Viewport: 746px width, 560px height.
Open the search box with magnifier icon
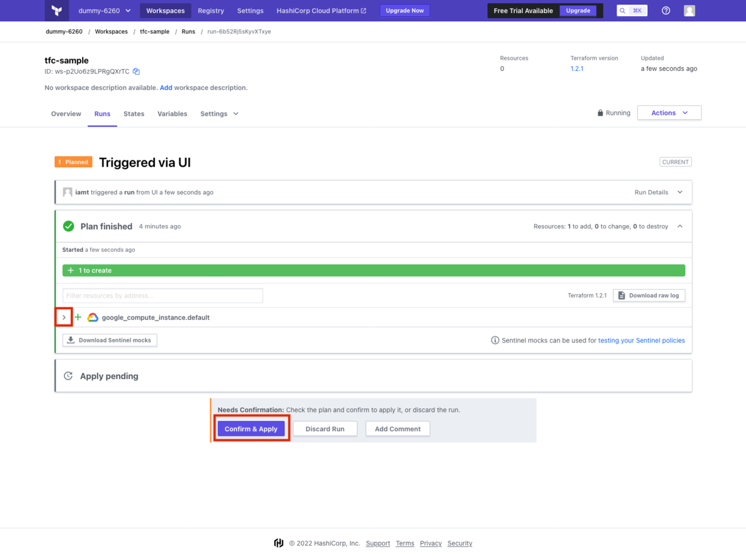point(633,11)
